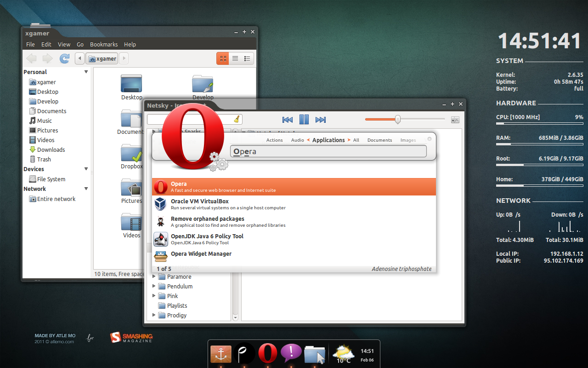
Task: Go forward in the file manager
Action: tap(47, 58)
